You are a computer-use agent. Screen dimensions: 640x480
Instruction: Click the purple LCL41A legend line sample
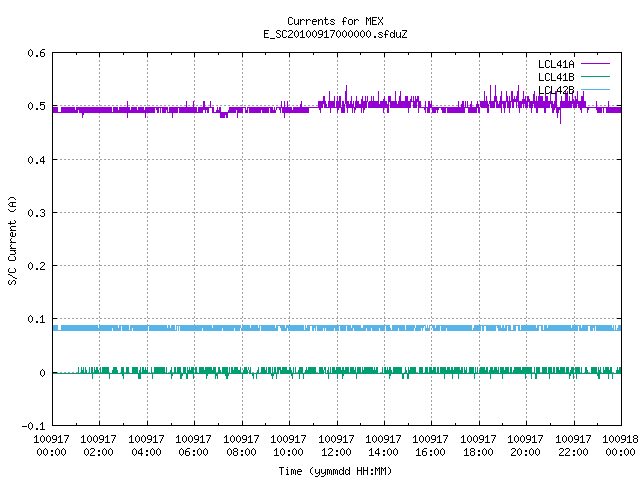point(595,64)
